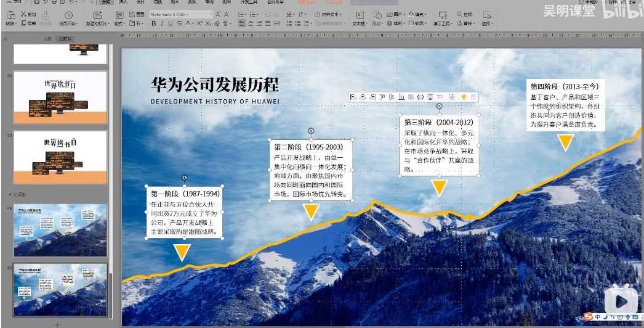Click align top icon in floating toolbar
This screenshot has height=328, width=644.
(x=382, y=97)
